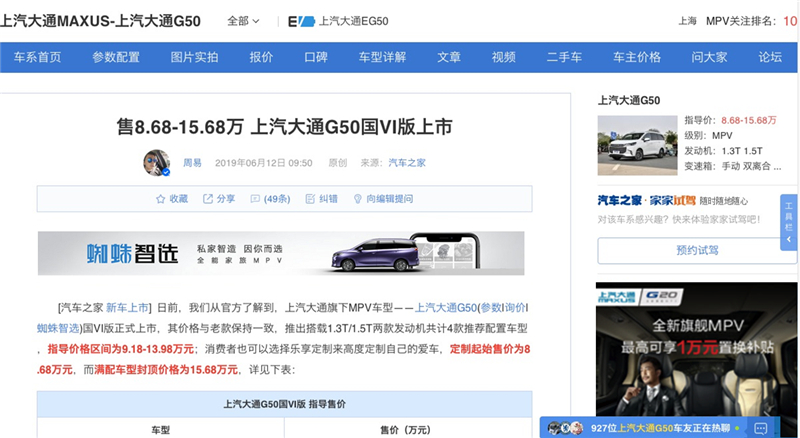Click the lightbulb icon beside 向编辑提问

click(358, 199)
